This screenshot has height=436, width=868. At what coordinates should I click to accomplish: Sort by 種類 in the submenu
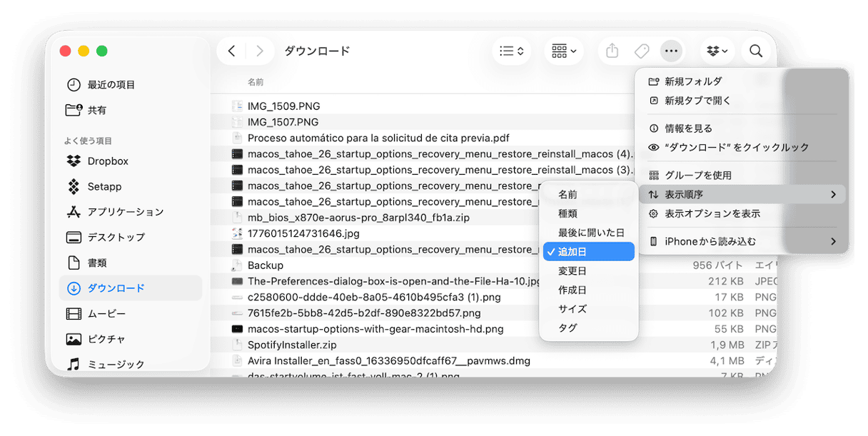[589, 213]
